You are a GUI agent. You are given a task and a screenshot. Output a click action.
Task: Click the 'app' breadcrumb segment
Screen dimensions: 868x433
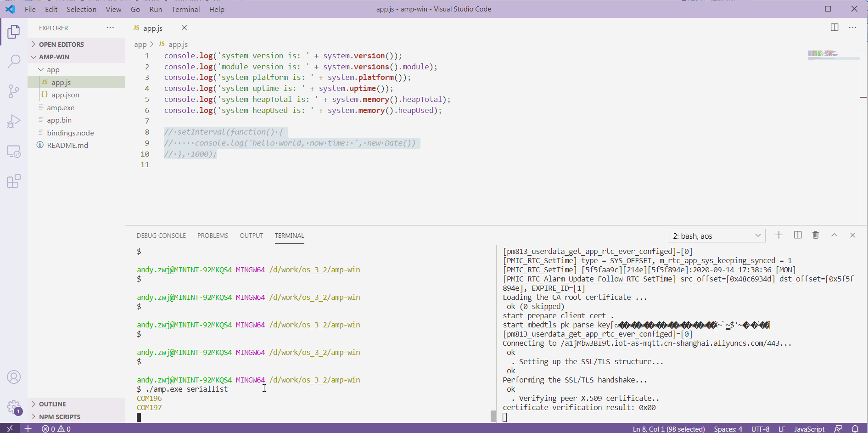click(x=140, y=45)
